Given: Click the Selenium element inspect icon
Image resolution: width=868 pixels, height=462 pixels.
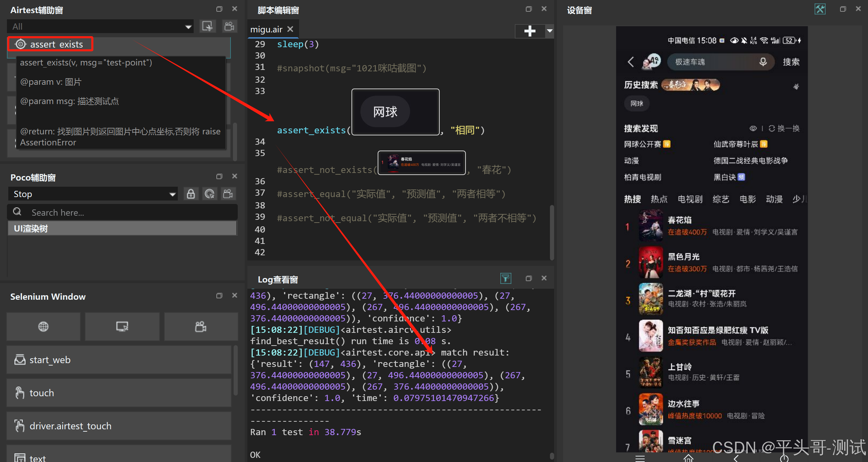Looking at the screenshot, I should point(122,326).
